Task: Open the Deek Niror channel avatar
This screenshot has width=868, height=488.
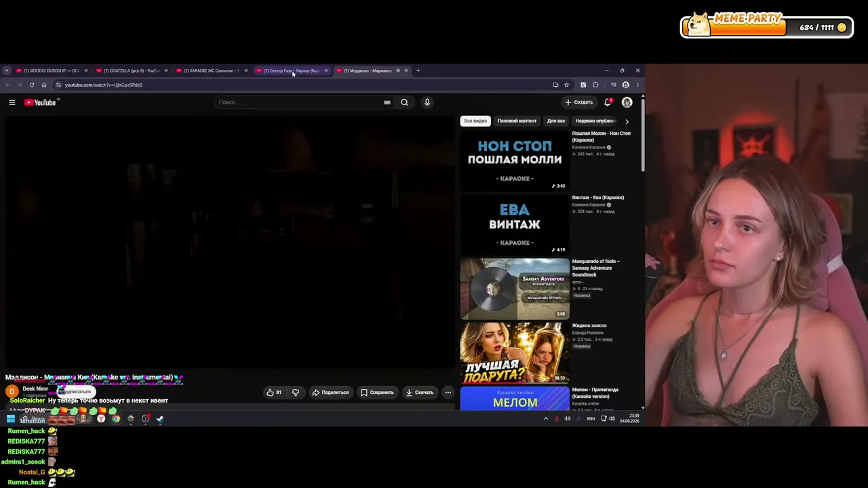Action: [x=12, y=391]
